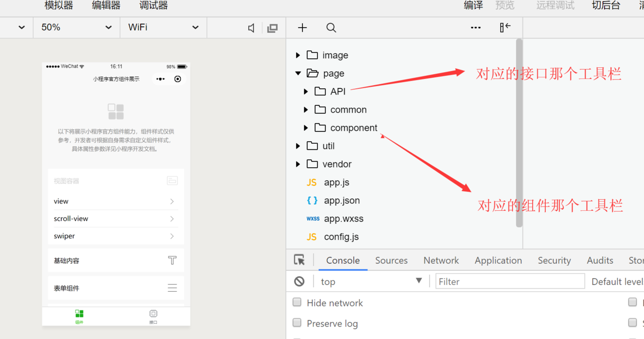Open the swiper item in simulator
This screenshot has width=644, height=339.
[116, 236]
